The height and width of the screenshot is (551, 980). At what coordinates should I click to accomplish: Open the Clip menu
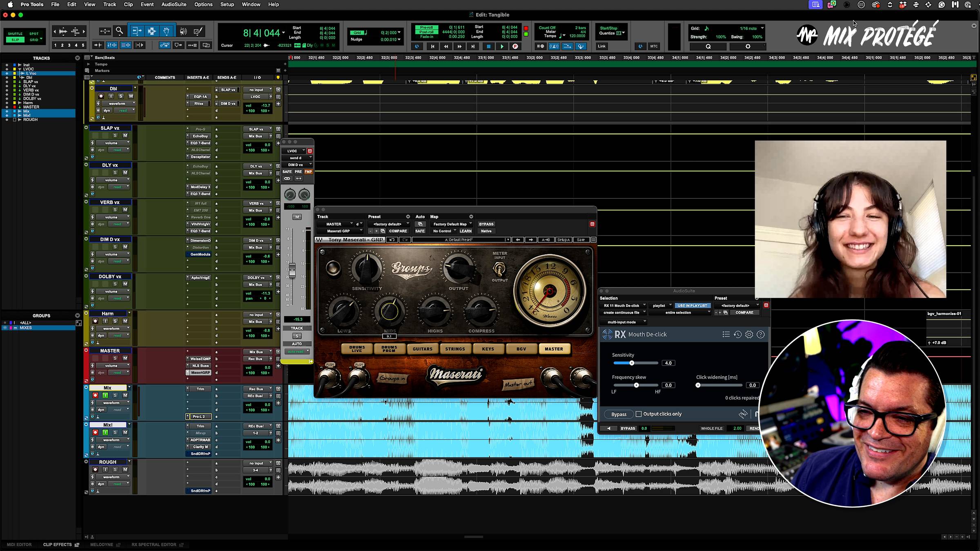pyautogui.click(x=128, y=4)
